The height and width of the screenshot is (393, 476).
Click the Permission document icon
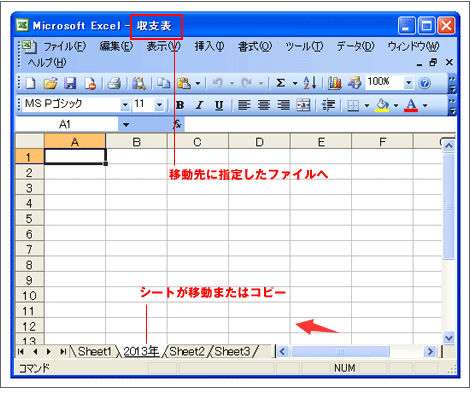point(90,83)
